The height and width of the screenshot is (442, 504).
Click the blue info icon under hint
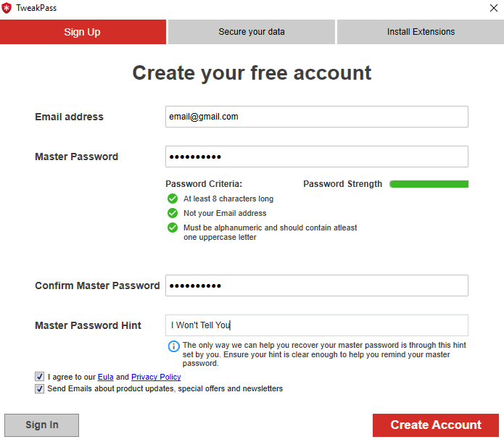click(173, 346)
